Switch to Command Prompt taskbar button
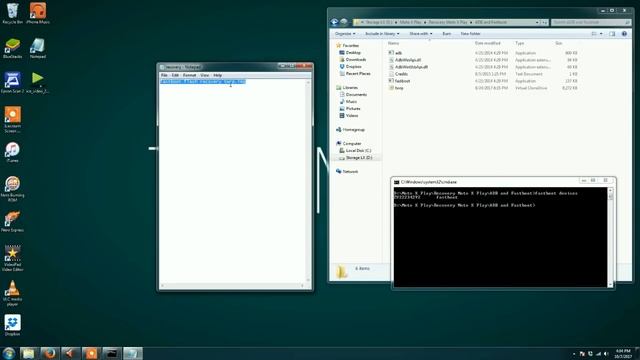The height and width of the screenshot is (360, 640). pos(112,353)
